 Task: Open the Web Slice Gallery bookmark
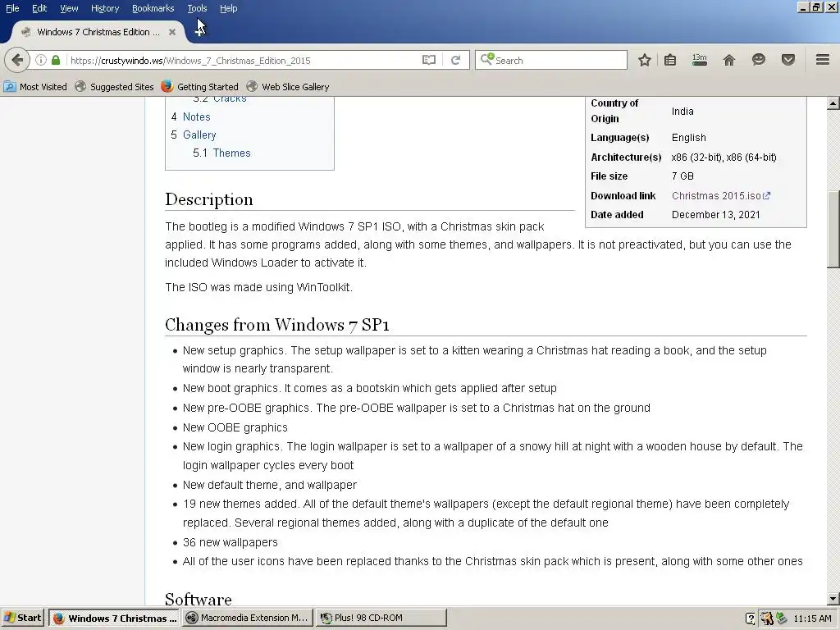(x=288, y=87)
